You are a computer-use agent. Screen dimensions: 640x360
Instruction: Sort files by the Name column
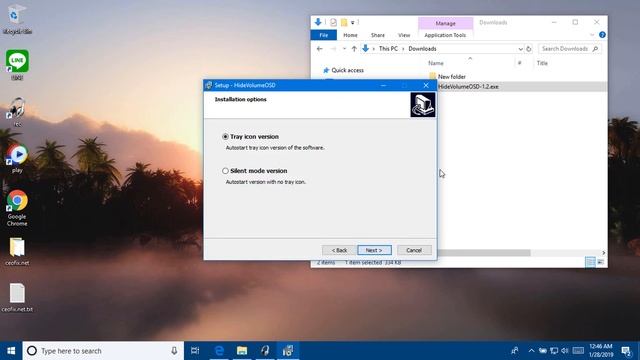(x=436, y=63)
